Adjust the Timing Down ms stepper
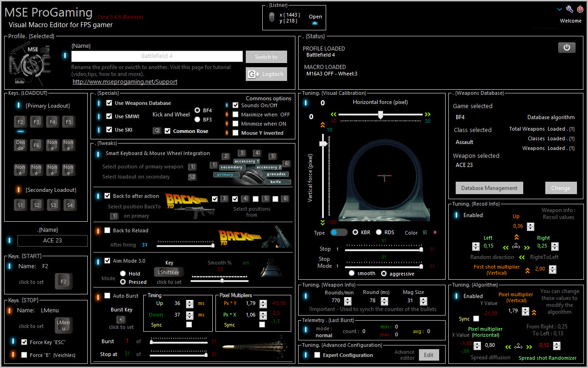The height and width of the screenshot is (368, 588). pyautogui.click(x=190, y=315)
